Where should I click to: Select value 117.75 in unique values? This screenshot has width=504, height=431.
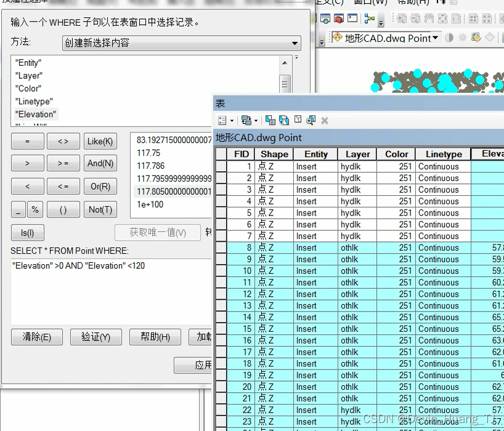tap(148, 153)
